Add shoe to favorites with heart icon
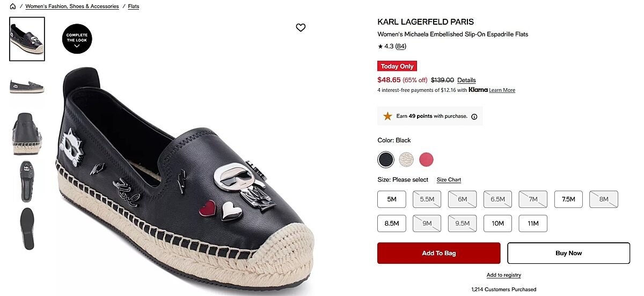 (301, 27)
